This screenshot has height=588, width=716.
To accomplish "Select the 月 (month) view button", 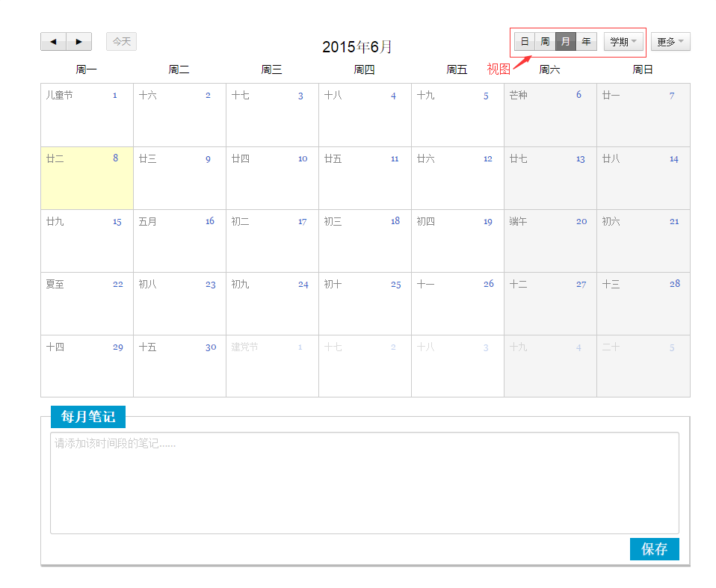I will pos(566,42).
